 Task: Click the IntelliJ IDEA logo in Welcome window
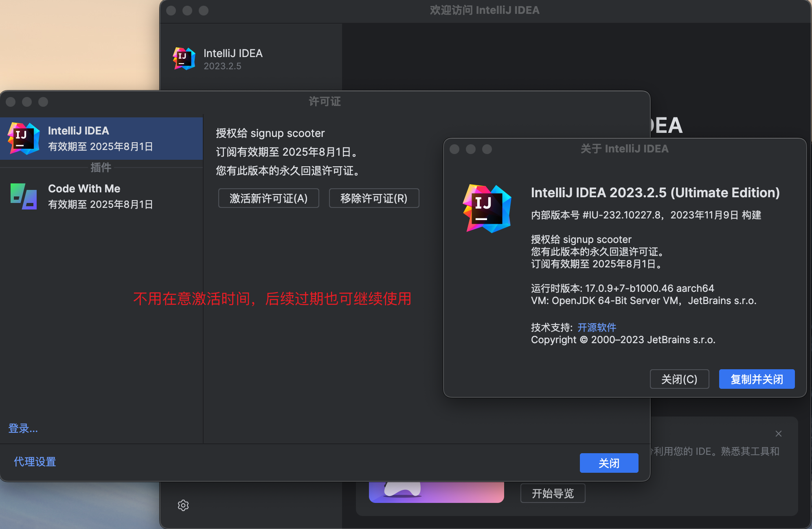[184, 59]
